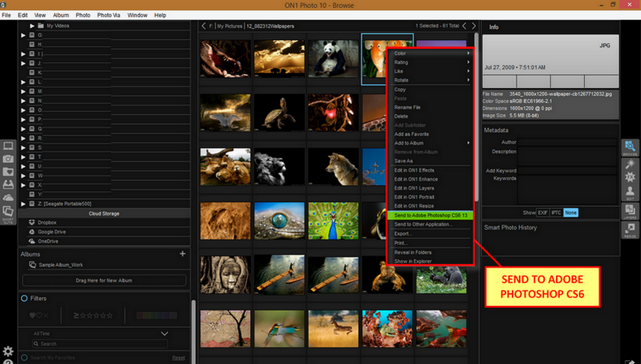Select the panda thumbnail
Image resolution: width=641 pixels, height=364 pixels.
point(333,58)
